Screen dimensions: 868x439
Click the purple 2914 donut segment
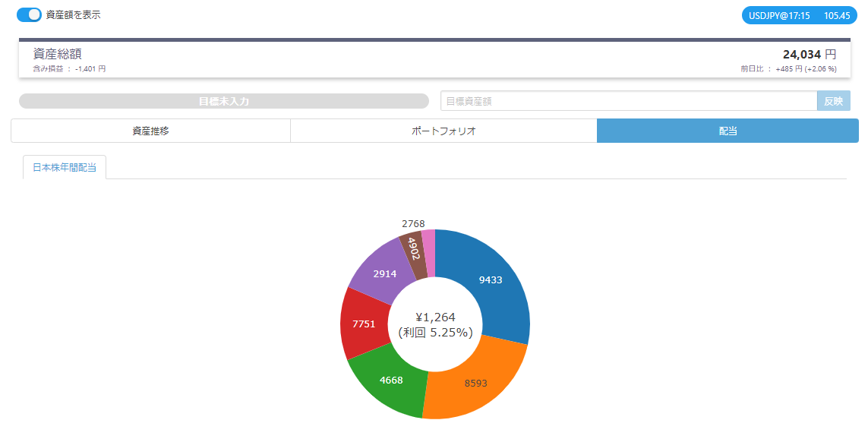point(385,274)
